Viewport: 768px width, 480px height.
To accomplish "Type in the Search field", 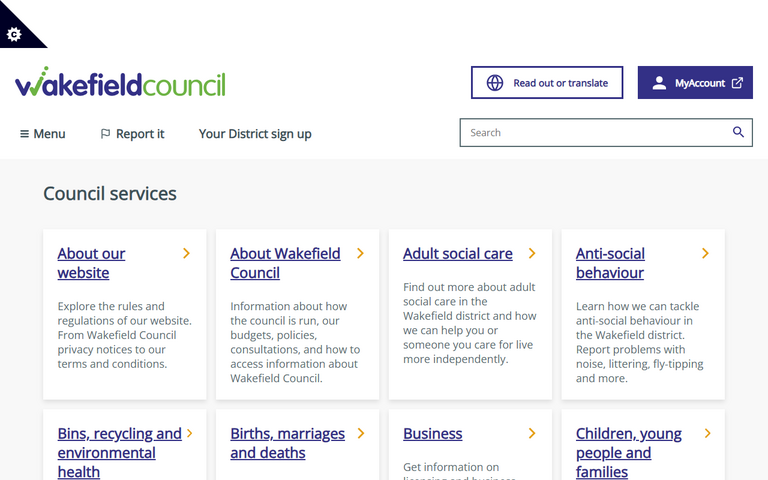I will (x=595, y=132).
